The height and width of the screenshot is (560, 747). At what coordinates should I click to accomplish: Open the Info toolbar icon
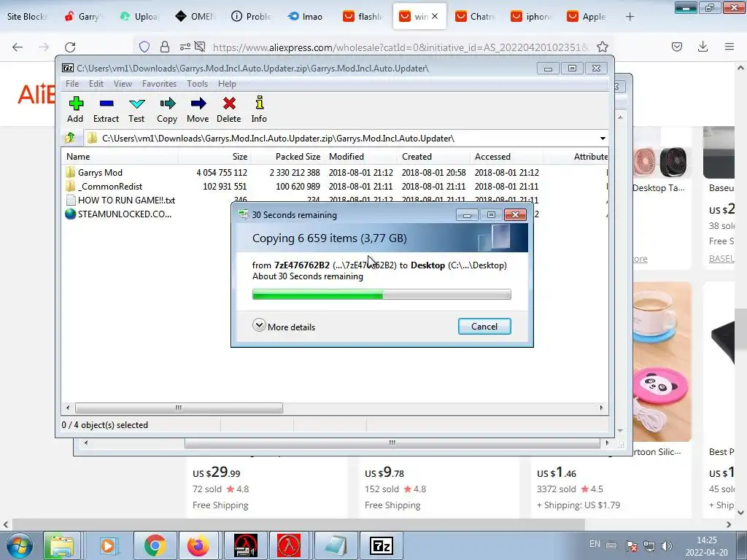[x=259, y=109]
